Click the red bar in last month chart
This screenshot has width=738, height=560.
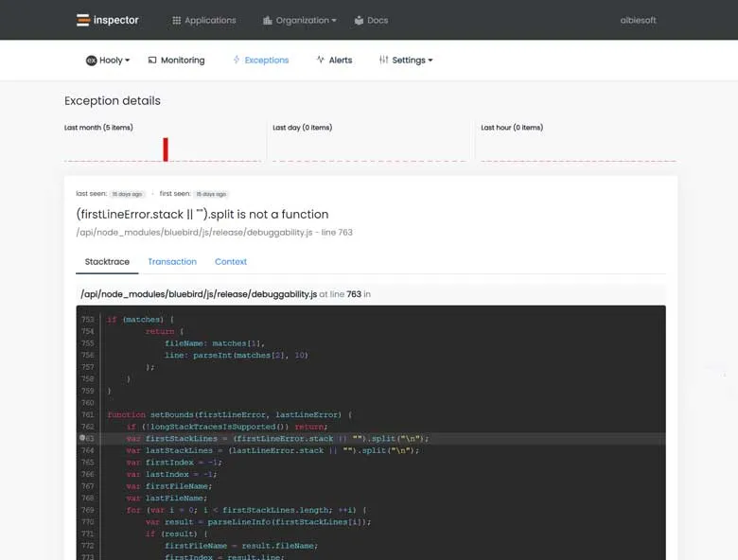tap(166, 149)
